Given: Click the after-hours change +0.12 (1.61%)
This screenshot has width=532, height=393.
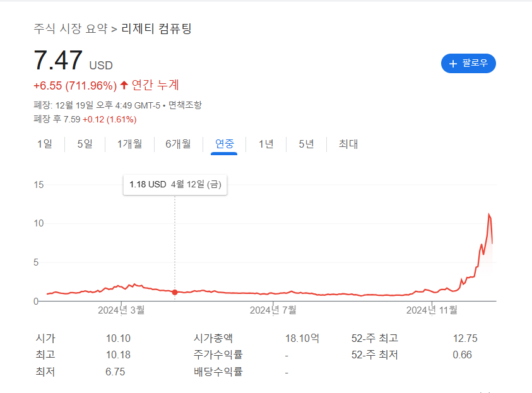Looking at the screenshot, I should pos(110,119).
